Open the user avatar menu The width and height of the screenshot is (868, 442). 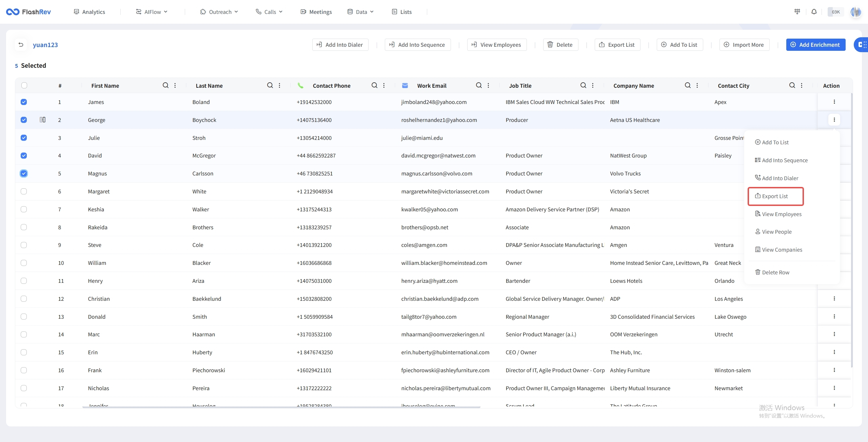856,12
